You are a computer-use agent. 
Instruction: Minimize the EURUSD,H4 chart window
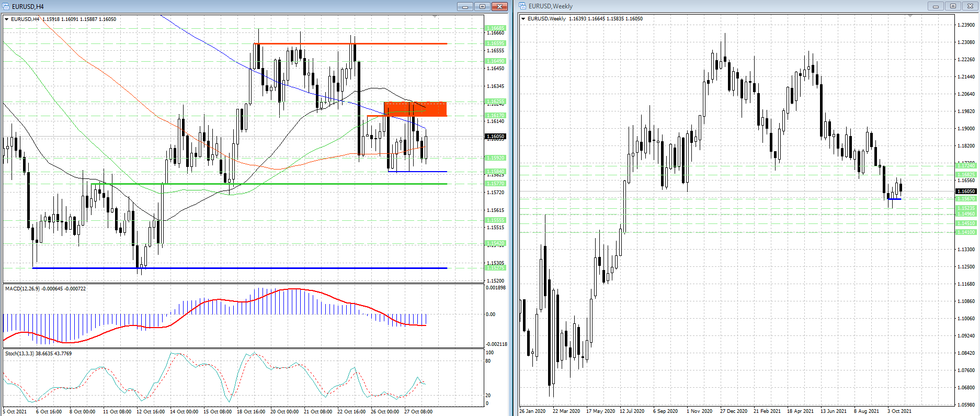click(x=464, y=6)
